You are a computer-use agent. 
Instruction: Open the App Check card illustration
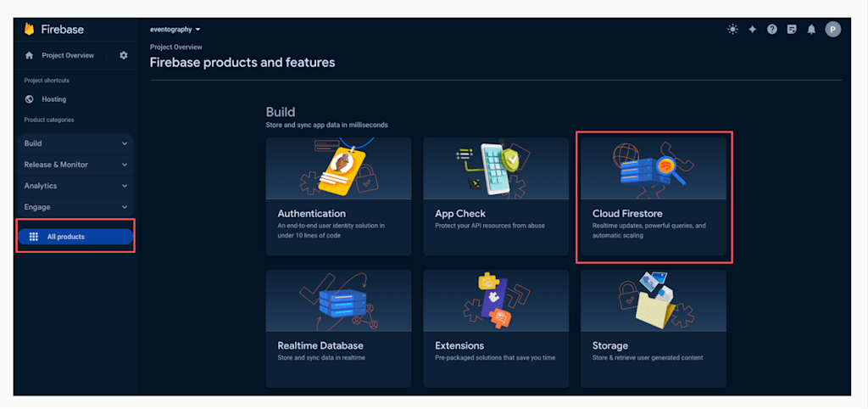point(496,169)
